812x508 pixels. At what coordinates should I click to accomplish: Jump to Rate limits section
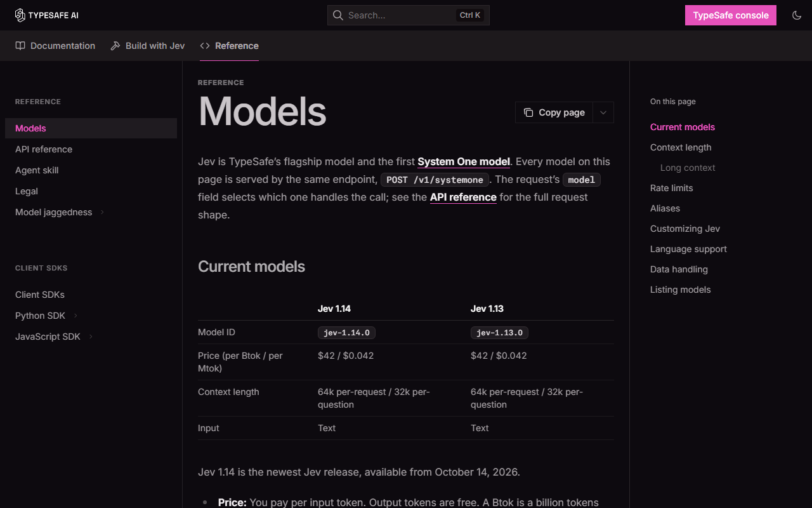672,188
